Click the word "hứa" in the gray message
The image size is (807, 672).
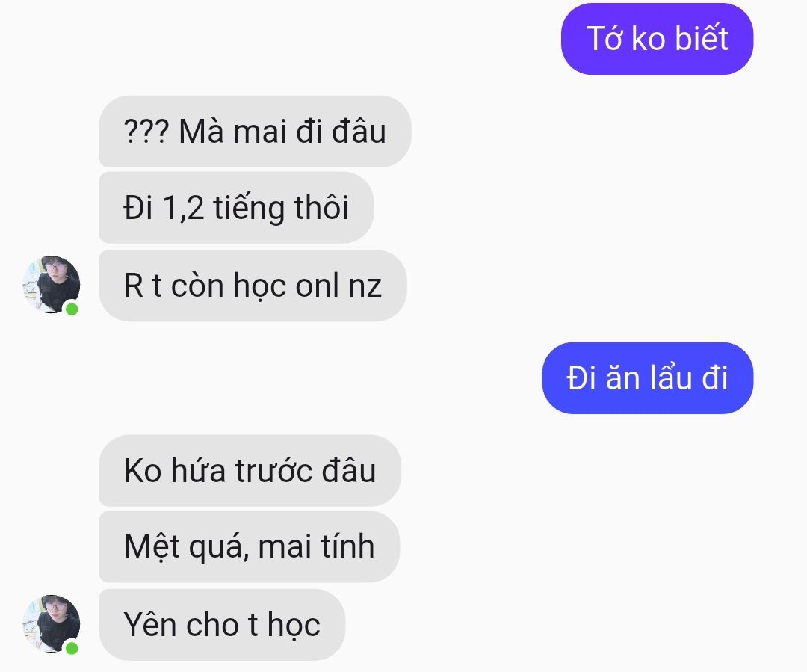click(198, 470)
